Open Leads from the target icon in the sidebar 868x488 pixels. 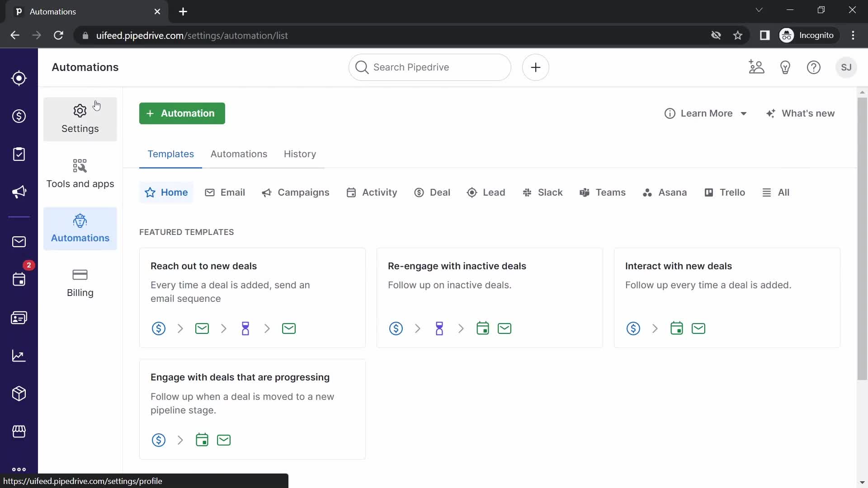tap(19, 78)
